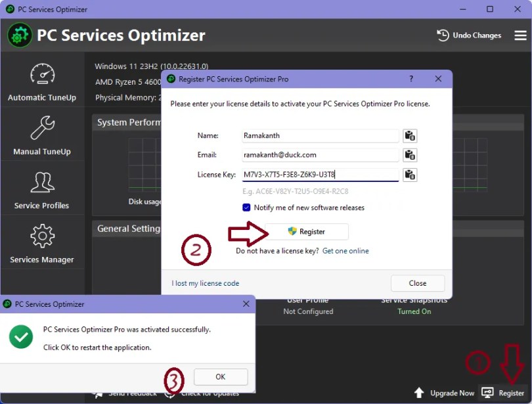Click the Close button in Register dialog

pyautogui.click(x=417, y=283)
